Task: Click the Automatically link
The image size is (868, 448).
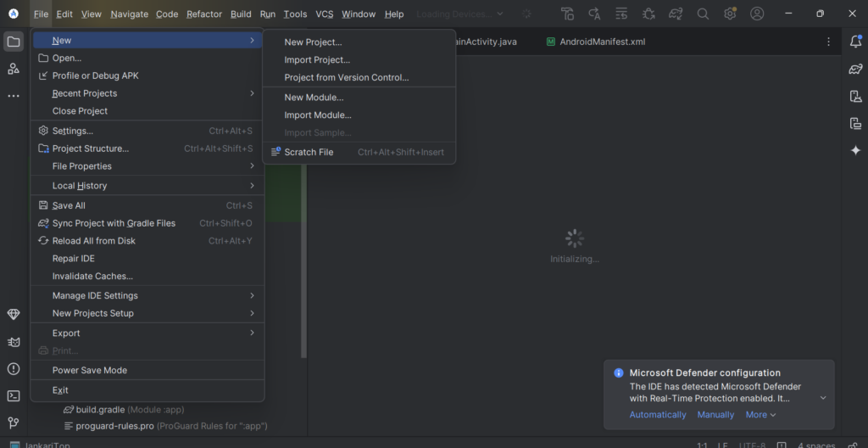Action: 658,415
